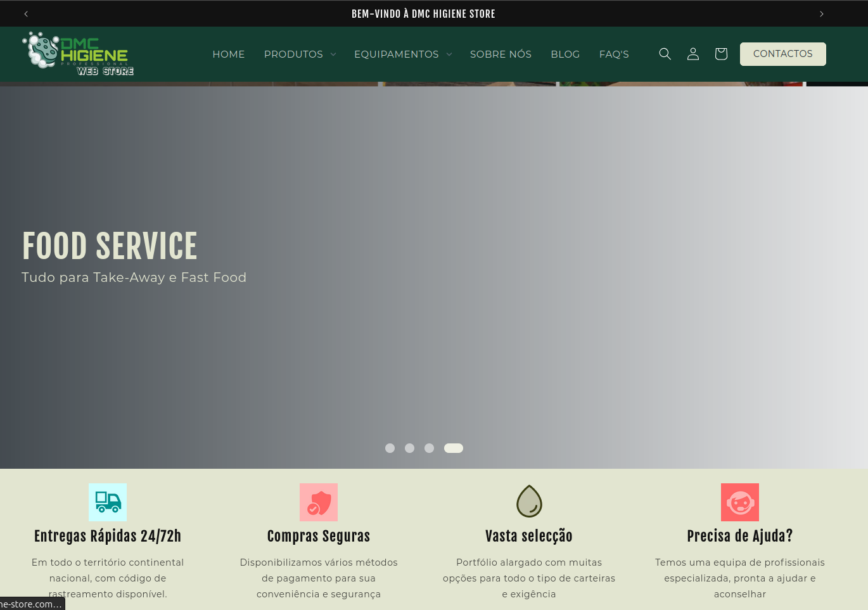
Task: Select the third slideshow dot
Action: pos(429,448)
